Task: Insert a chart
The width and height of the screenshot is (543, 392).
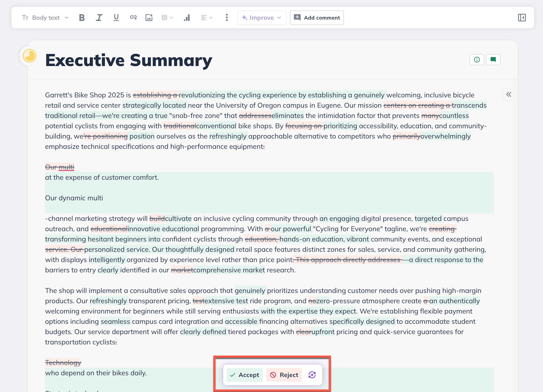Action: click(187, 17)
